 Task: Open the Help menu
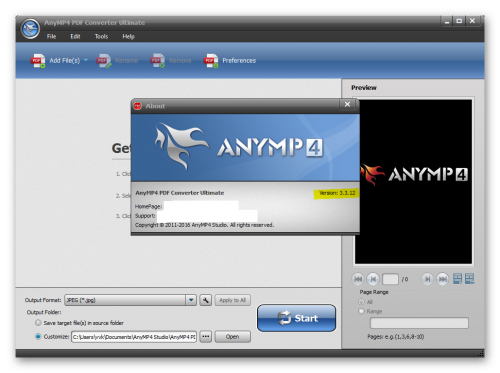128,36
